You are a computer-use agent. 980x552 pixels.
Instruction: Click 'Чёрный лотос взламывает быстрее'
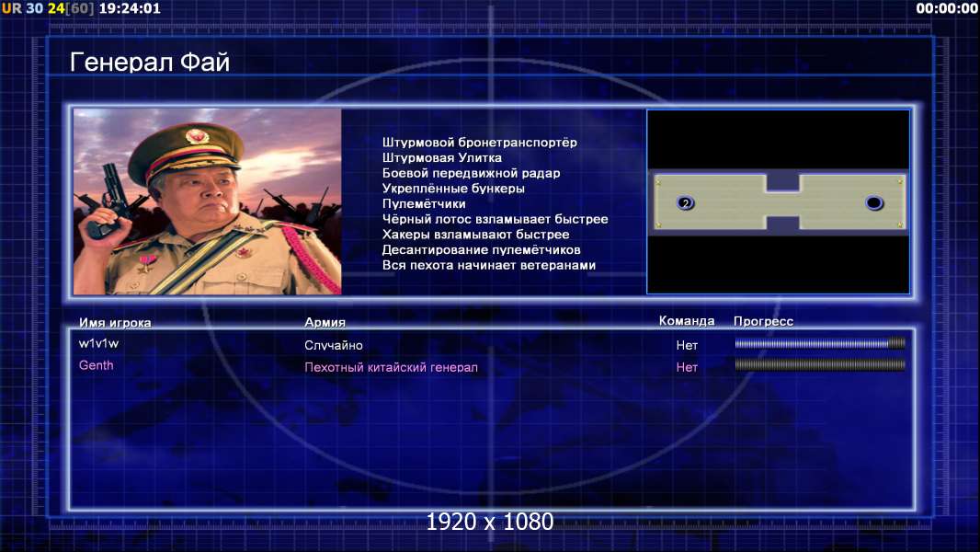(495, 219)
